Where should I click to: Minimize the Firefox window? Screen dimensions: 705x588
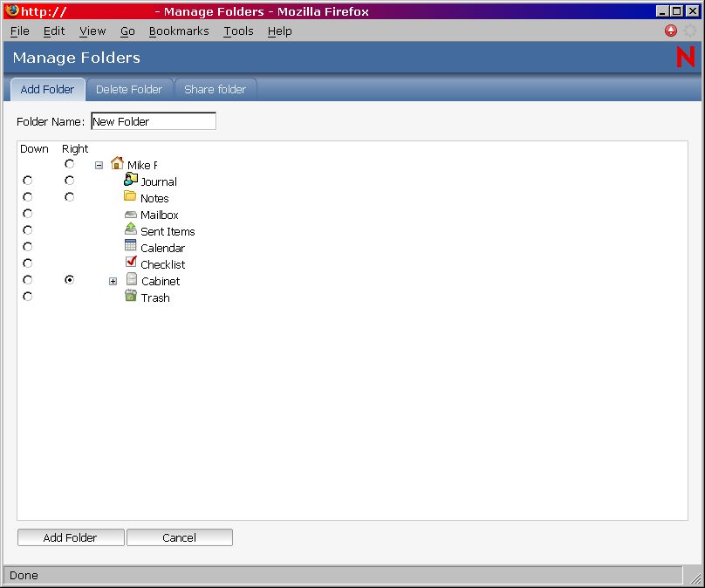click(662, 11)
